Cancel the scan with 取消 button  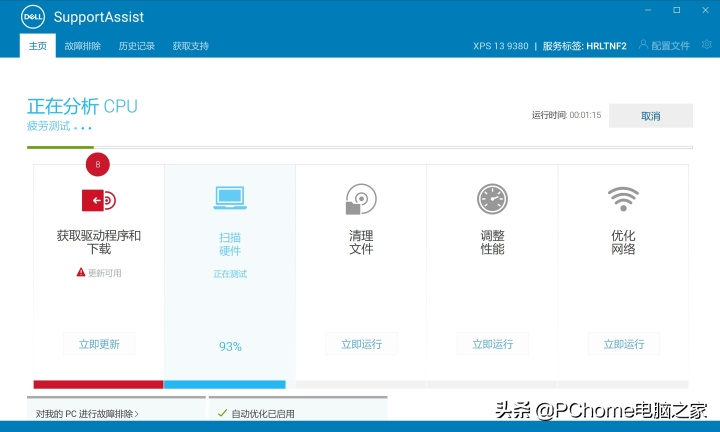(651, 116)
